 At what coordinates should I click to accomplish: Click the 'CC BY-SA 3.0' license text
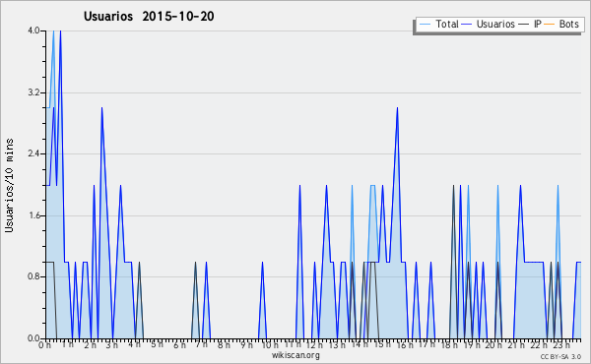pos(560,356)
